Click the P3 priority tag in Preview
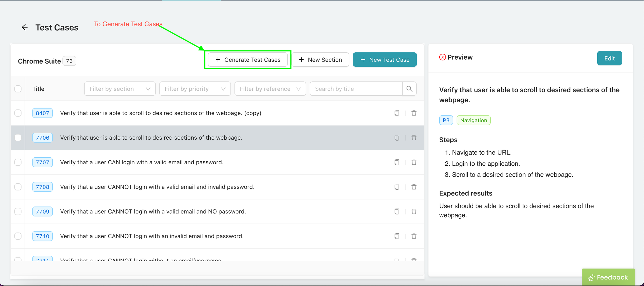This screenshot has width=644, height=286. (x=446, y=120)
